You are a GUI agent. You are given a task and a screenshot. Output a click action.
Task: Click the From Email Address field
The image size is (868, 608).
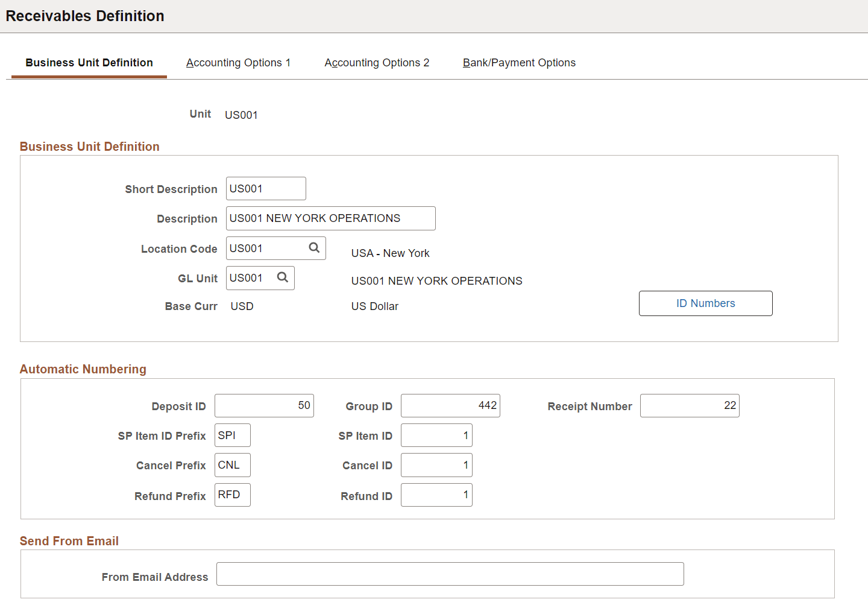point(449,574)
